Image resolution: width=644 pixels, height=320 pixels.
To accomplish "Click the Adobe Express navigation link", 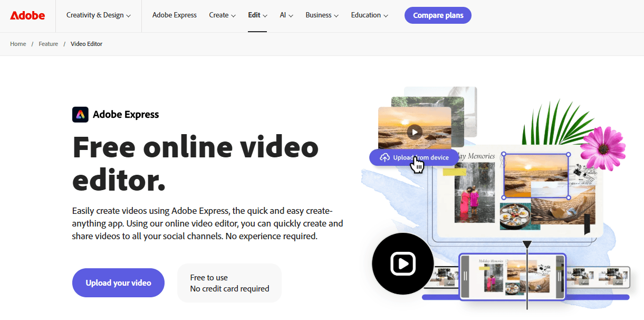I will coord(174,15).
